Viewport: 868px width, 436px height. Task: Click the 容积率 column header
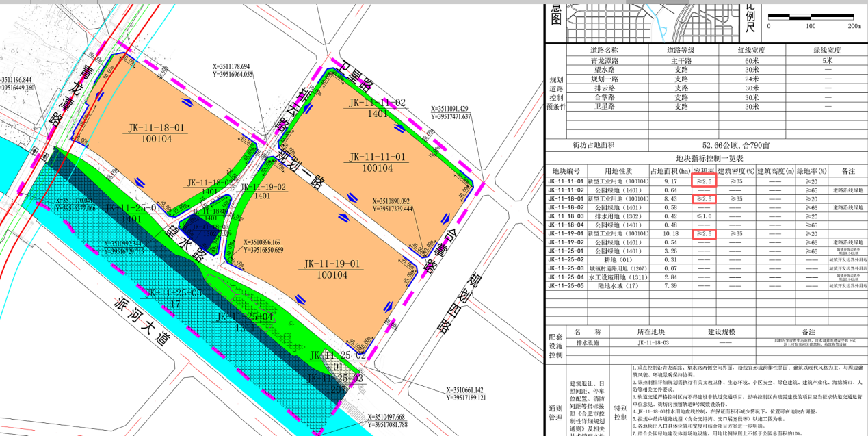[x=704, y=170]
